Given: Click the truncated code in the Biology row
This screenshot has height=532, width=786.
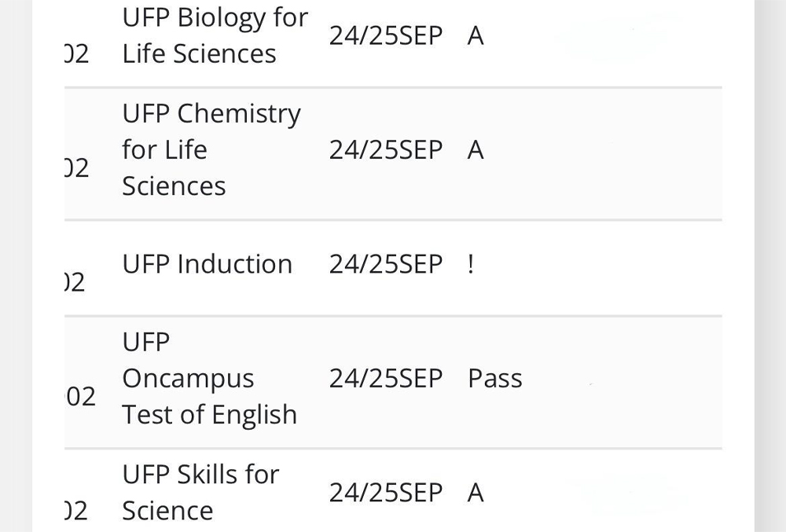Looking at the screenshot, I should click(77, 53).
